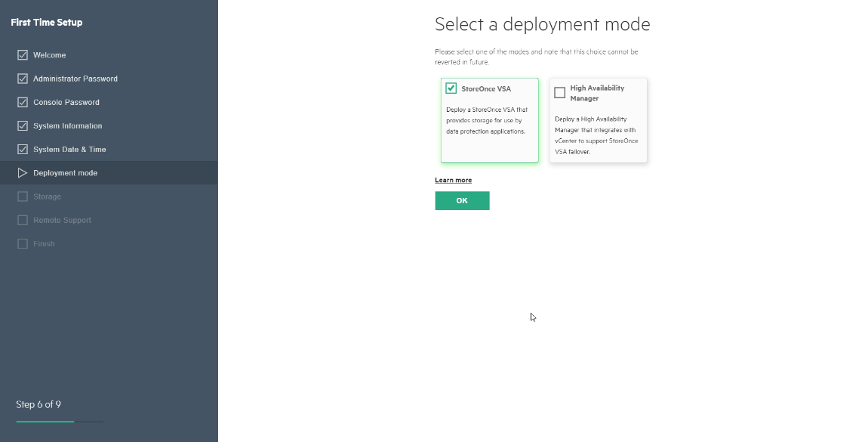Click the Welcome step checkmark icon
The image size is (868, 442).
pos(23,55)
